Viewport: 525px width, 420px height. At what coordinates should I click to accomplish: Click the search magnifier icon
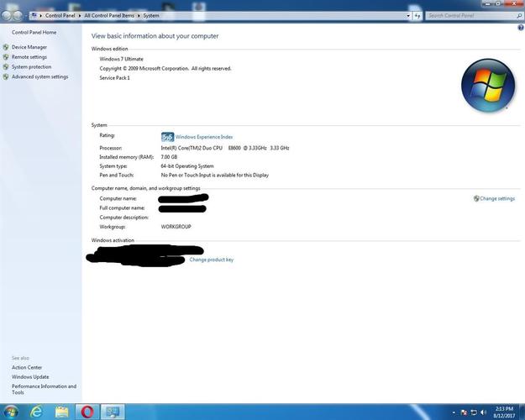pyautogui.click(x=519, y=16)
